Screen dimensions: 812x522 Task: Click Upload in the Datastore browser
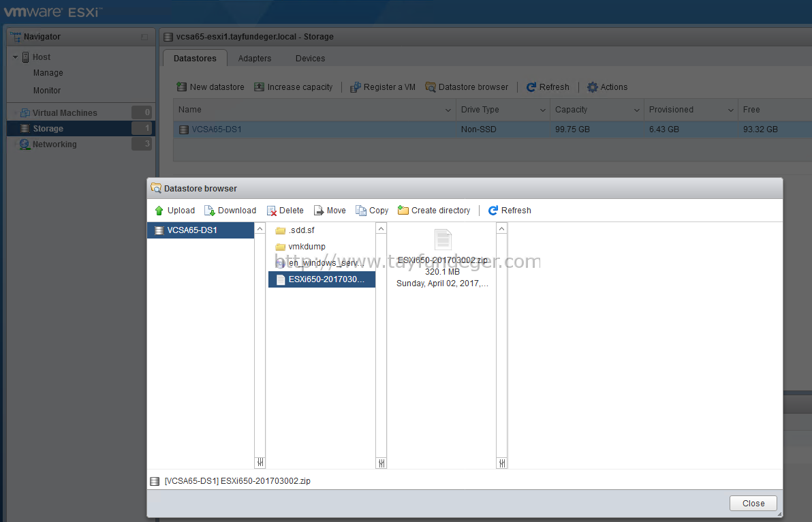(174, 211)
